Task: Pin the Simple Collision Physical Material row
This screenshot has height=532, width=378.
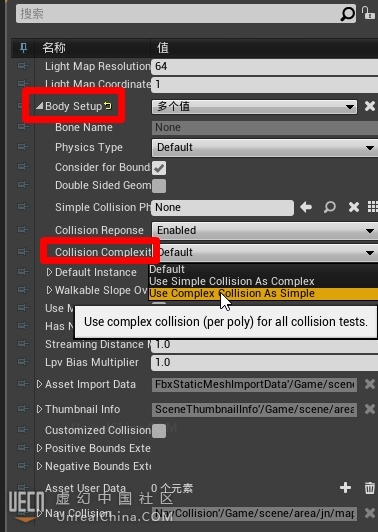Action: (x=23, y=207)
